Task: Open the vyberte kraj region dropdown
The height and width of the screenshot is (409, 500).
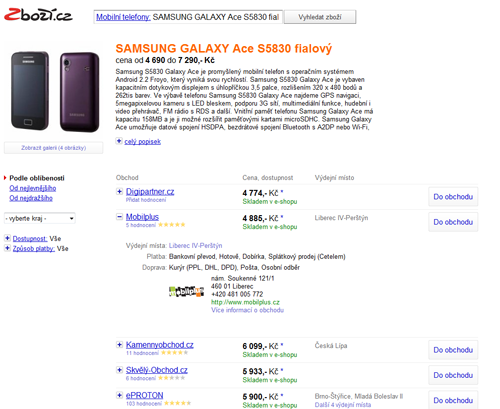Action: [x=40, y=218]
